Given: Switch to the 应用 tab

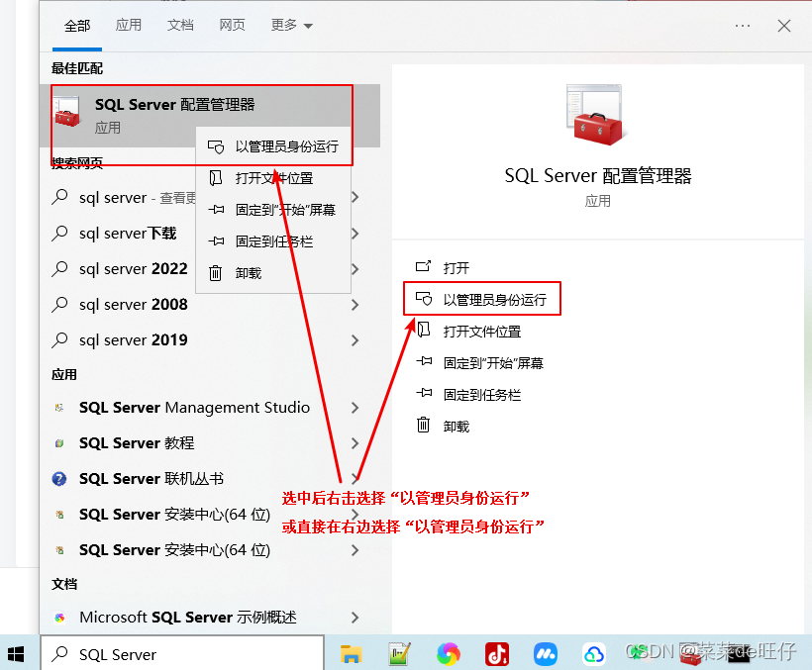Looking at the screenshot, I should (x=129, y=25).
